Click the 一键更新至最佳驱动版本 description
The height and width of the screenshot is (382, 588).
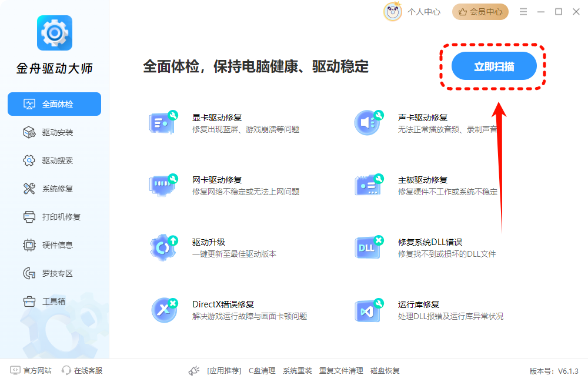(x=235, y=254)
